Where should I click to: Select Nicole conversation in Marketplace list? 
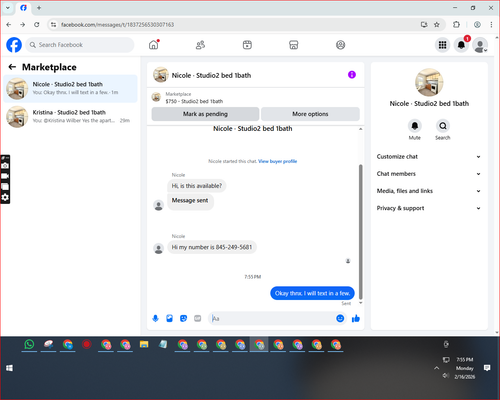click(70, 89)
